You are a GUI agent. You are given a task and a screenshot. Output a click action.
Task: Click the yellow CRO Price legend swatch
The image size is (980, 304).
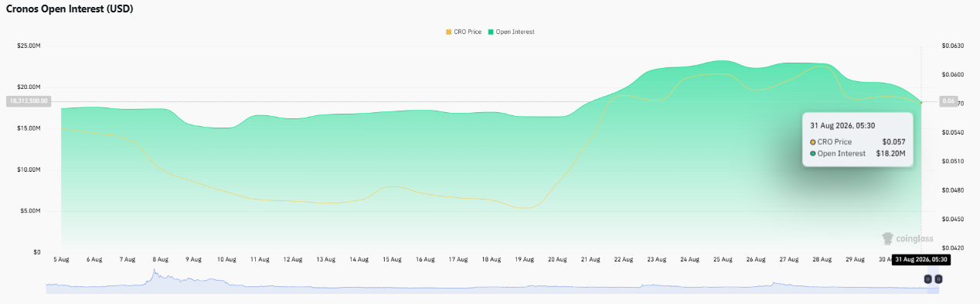[448, 32]
